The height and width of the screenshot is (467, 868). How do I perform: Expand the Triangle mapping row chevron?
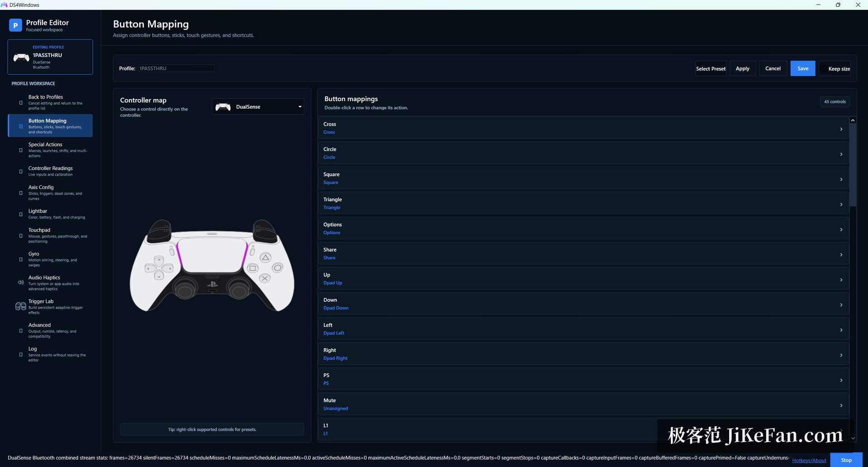(841, 204)
